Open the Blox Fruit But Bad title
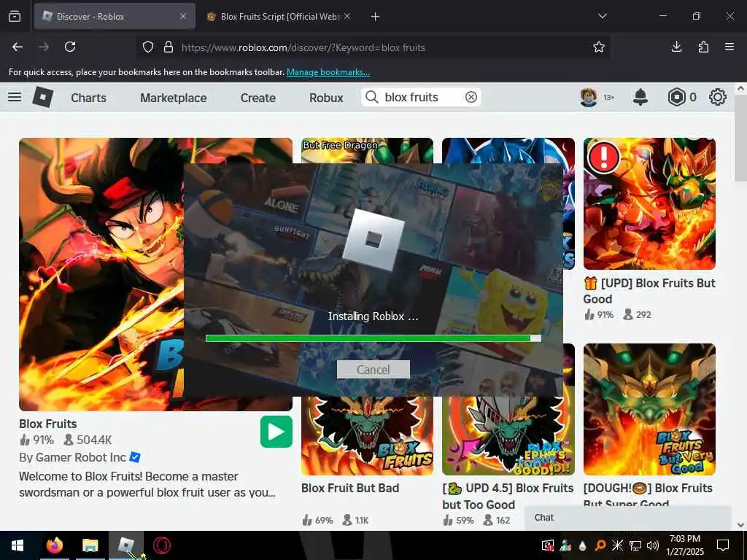The width and height of the screenshot is (747, 560). (350, 488)
